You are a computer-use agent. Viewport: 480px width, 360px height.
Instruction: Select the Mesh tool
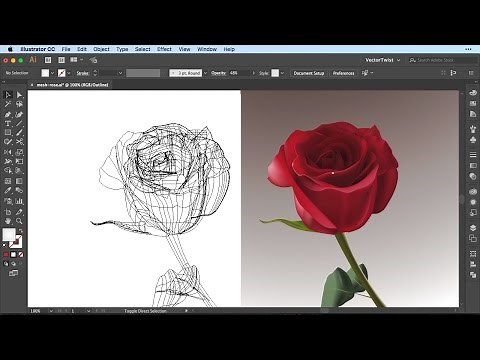coord(8,181)
